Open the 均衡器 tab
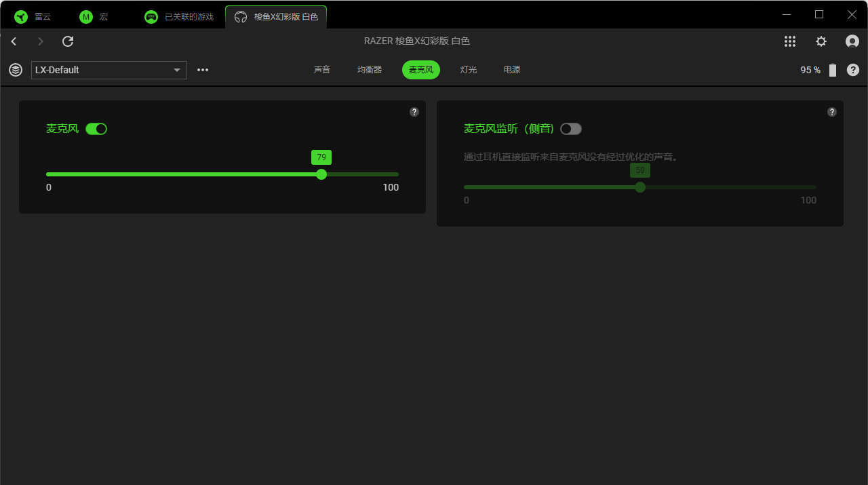This screenshot has height=485, width=868. pos(370,70)
